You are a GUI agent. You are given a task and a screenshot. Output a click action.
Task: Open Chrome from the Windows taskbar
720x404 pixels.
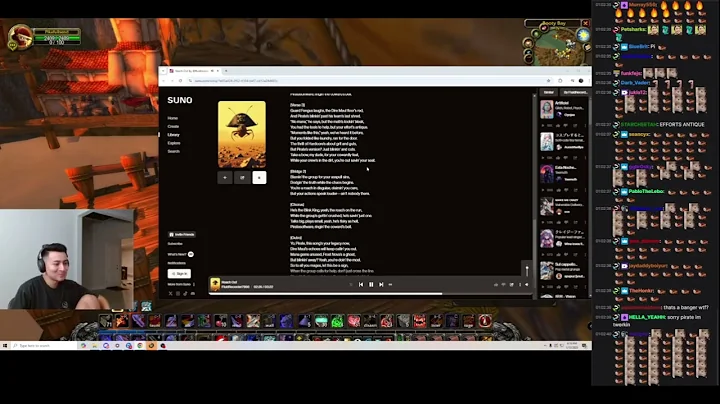[x=140, y=346]
